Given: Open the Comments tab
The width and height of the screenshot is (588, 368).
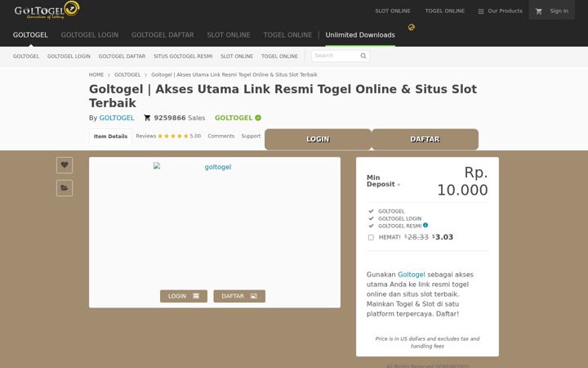Looking at the screenshot, I should pyautogui.click(x=220, y=136).
